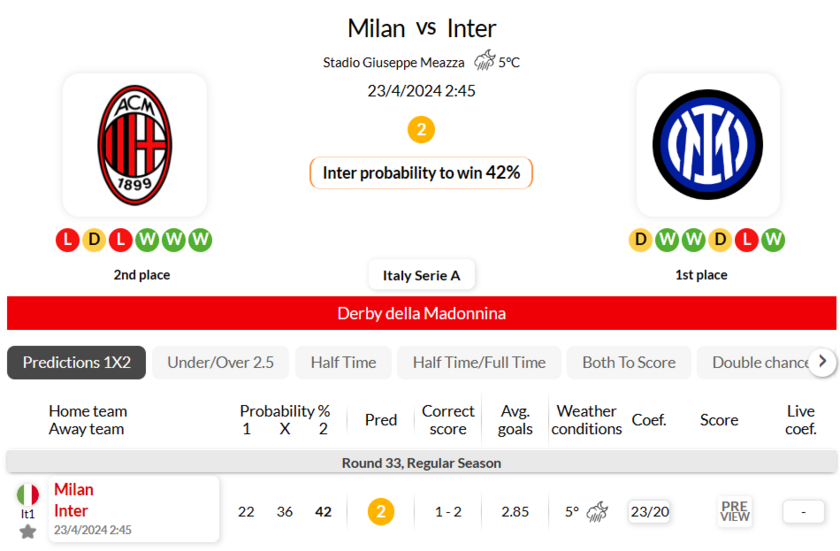Click the Inter club logo
The image size is (840, 551).
[708, 145]
